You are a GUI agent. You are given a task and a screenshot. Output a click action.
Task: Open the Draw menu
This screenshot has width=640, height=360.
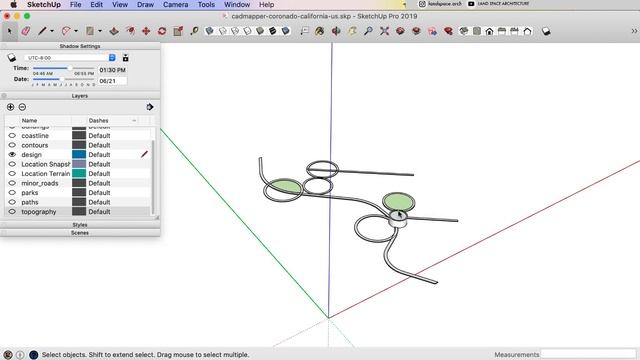(145, 4)
